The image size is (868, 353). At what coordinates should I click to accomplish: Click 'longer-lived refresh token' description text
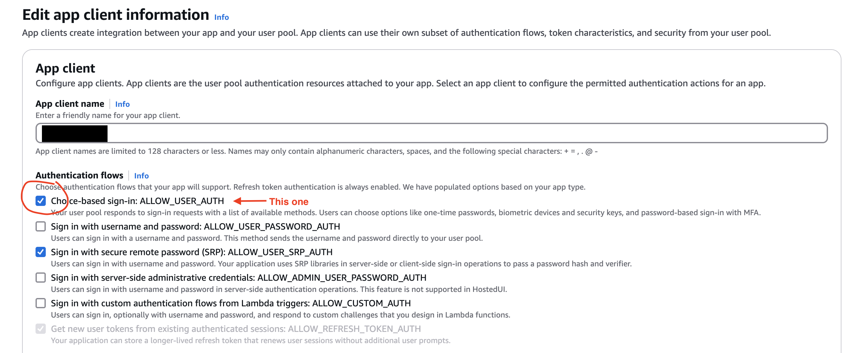click(251, 340)
